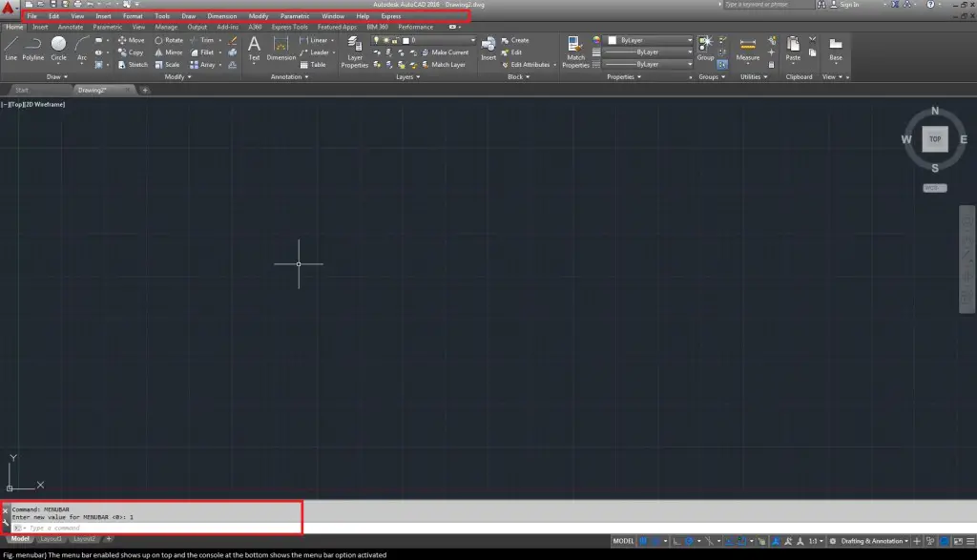Viewport: 977px width, 560px height.
Task: Open the Format menu
Action: click(x=133, y=16)
